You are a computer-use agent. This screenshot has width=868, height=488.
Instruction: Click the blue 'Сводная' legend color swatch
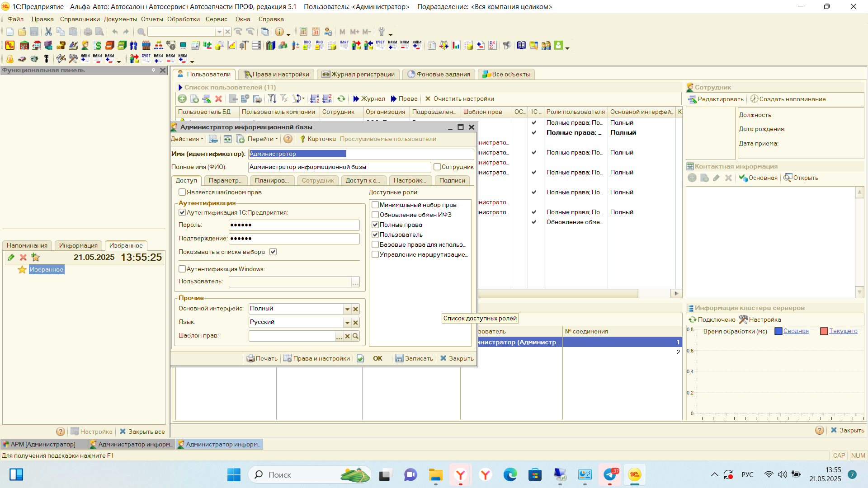pyautogui.click(x=778, y=331)
